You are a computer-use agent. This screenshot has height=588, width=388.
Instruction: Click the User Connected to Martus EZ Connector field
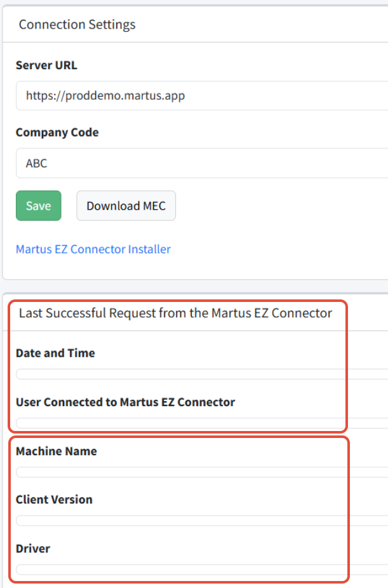[x=202, y=423]
